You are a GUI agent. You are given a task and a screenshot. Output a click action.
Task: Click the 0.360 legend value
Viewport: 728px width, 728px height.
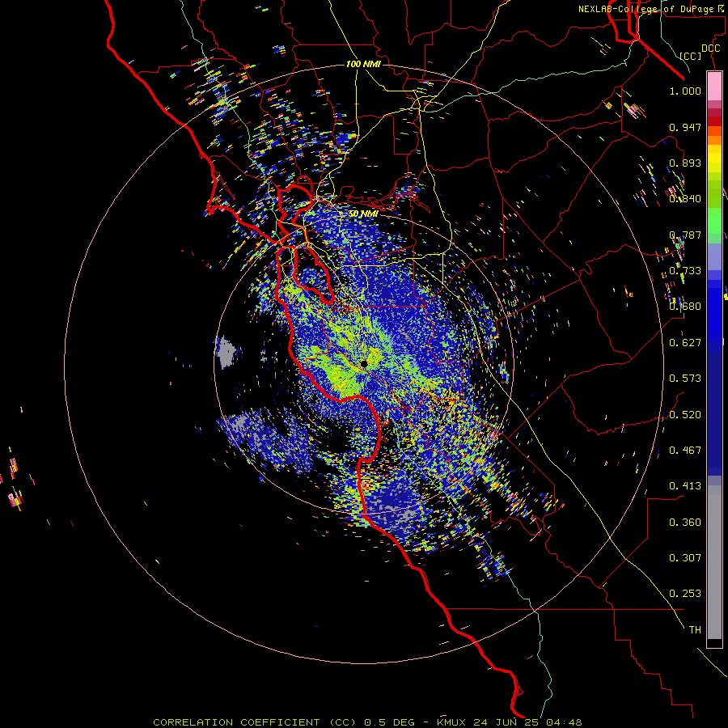click(x=685, y=523)
